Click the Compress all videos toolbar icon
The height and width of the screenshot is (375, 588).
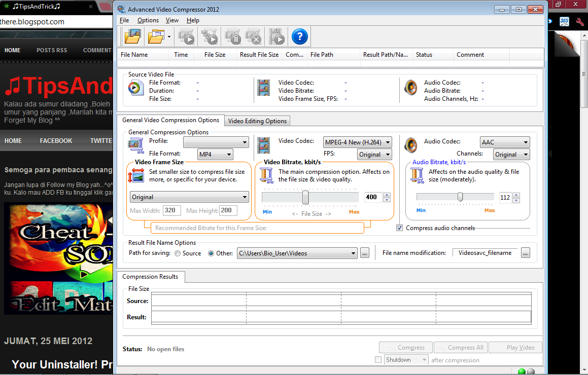(x=210, y=36)
